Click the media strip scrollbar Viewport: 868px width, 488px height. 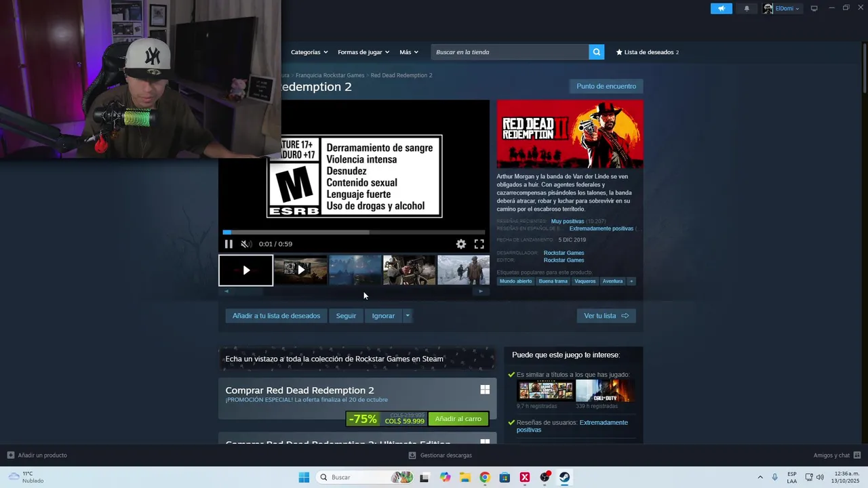pos(353,291)
